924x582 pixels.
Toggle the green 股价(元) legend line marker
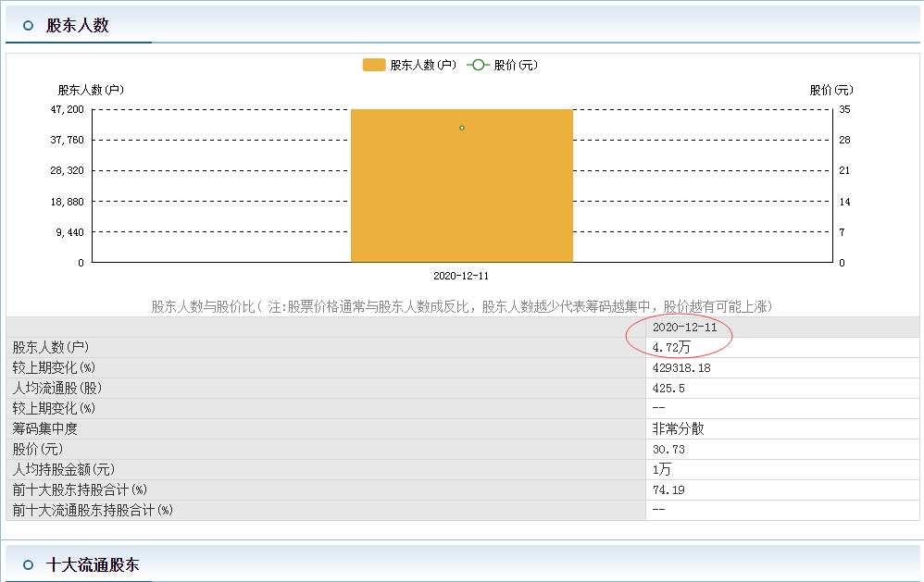pyautogui.click(x=478, y=65)
